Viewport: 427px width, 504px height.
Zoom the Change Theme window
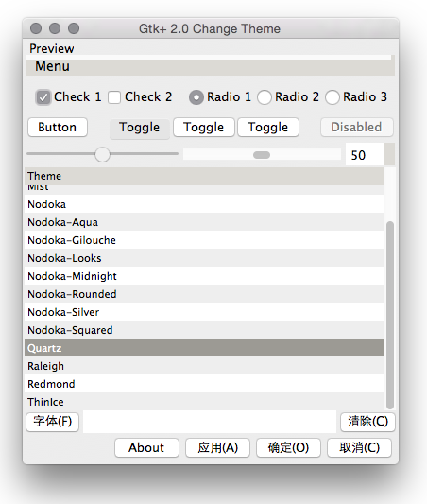click(x=74, y=28)
